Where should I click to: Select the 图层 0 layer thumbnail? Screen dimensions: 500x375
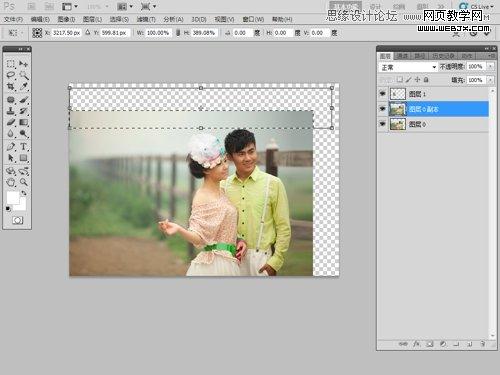pyautogui.click(x=398, y=124)
